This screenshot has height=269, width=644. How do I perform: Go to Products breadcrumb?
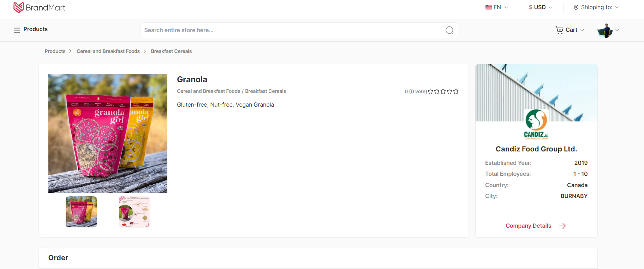pyautogui.click(x=55, y=51)
